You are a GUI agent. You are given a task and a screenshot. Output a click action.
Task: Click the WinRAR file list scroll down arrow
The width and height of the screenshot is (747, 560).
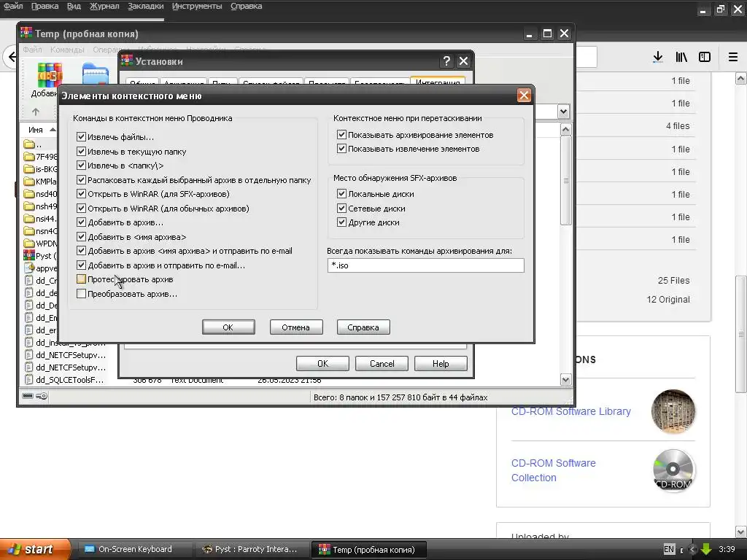565,379
